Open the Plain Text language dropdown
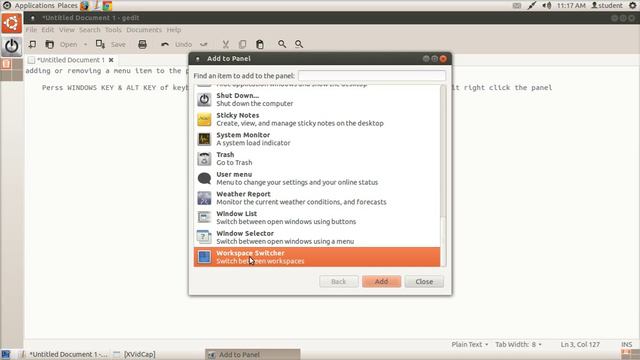The image size is (640, 360). pyautogui.click(x=469, y=344)
